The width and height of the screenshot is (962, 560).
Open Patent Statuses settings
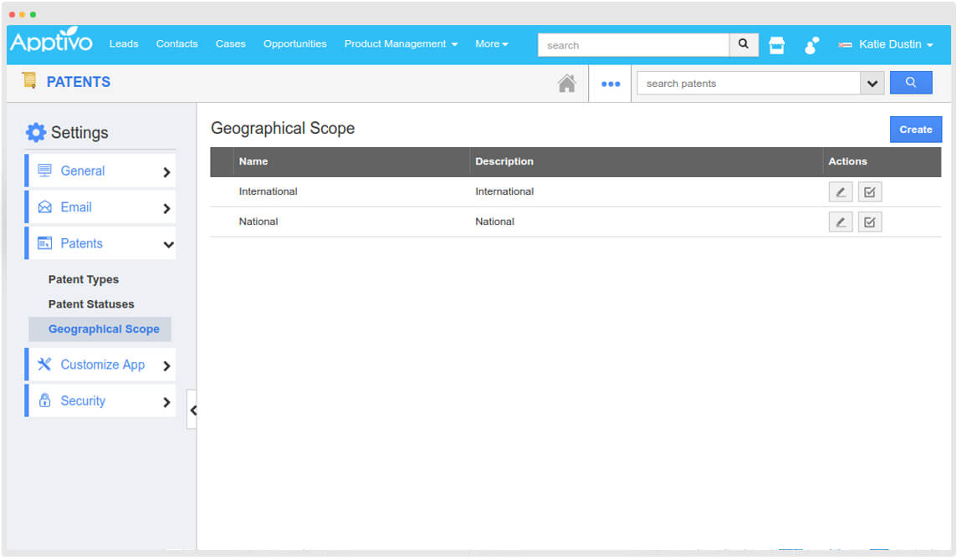coord(92,304)
